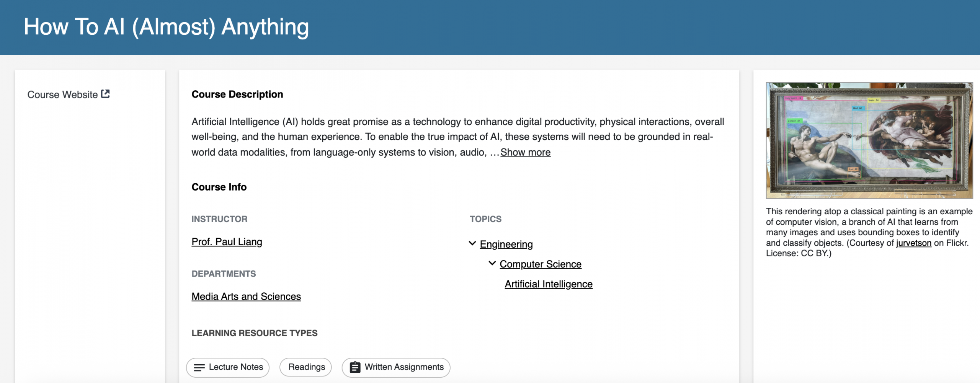Open the Artificial Intelligence topic link
980x383 pixels.
tap(548, 284)
